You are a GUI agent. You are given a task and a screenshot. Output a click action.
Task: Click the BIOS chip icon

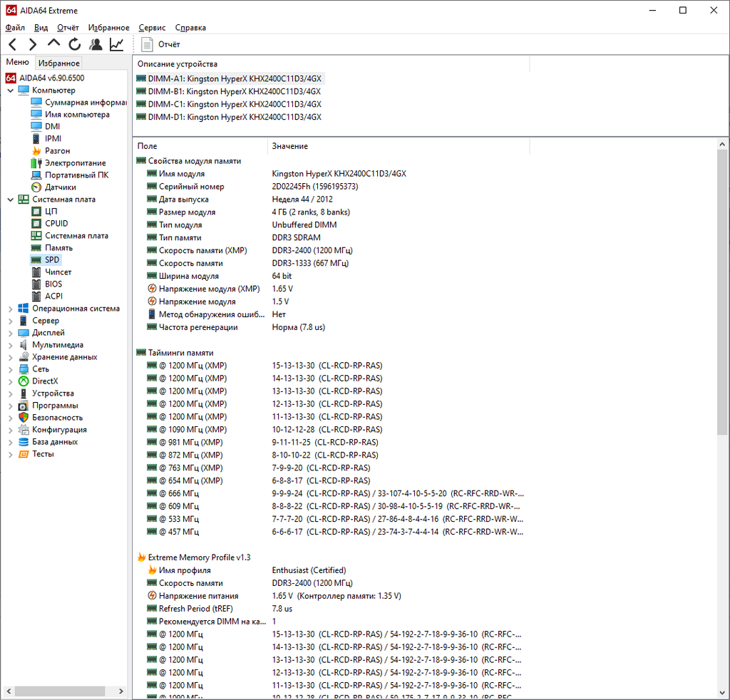(x=36, y=284)
